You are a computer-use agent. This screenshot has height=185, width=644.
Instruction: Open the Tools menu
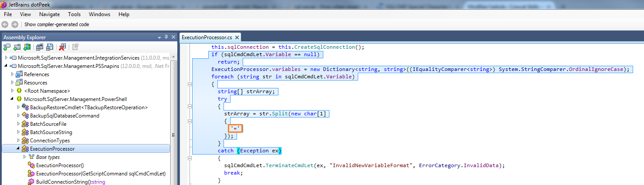tap(74, 14)
